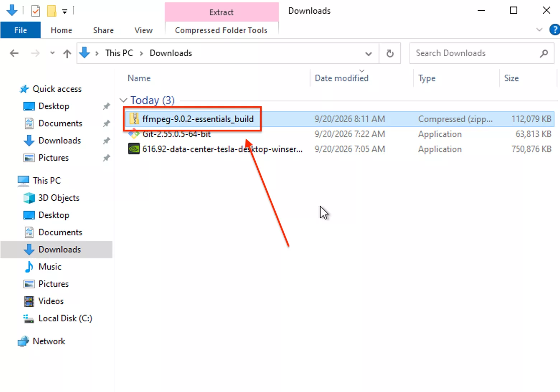Sort by the Date modified column
Image resolution: width=560 pixels, height=392 pixels.
tap(342, 78)
